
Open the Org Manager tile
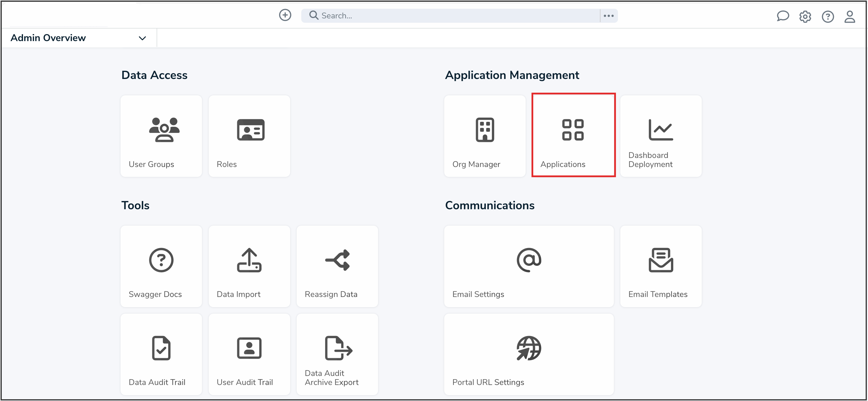(x=485, y=136)
